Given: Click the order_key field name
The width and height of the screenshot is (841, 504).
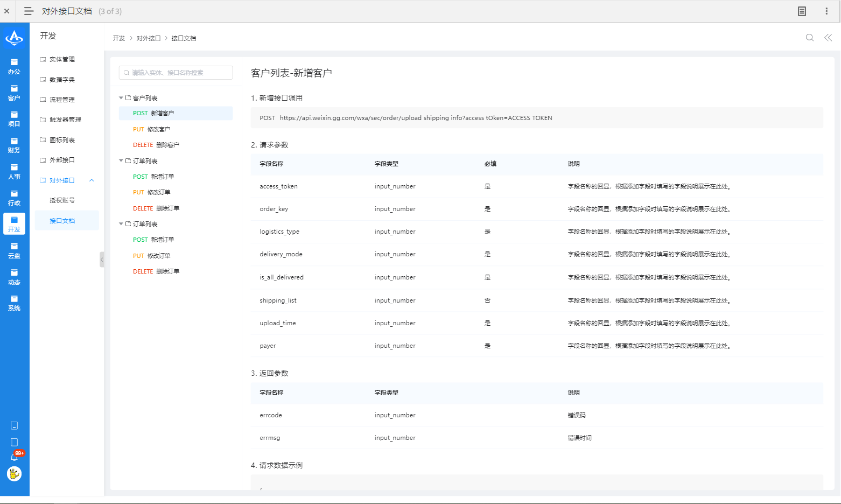Looking at the screenshot, I should click(274, 209).
